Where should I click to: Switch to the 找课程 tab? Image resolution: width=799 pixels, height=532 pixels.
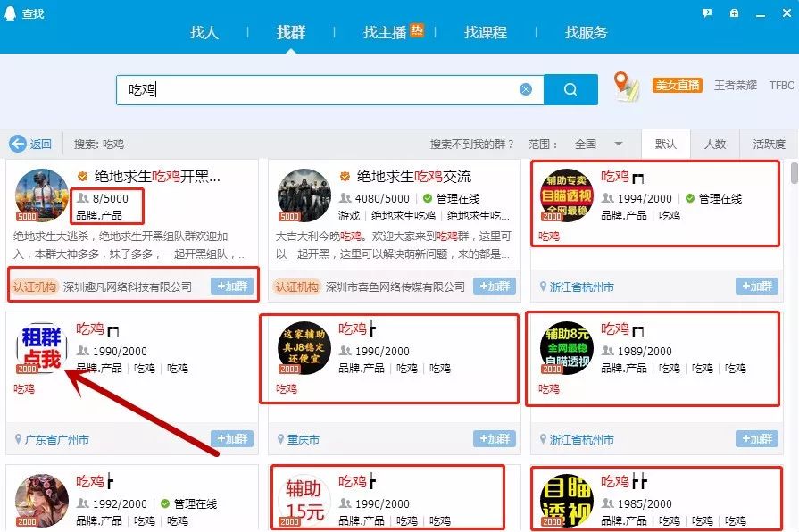485,32
